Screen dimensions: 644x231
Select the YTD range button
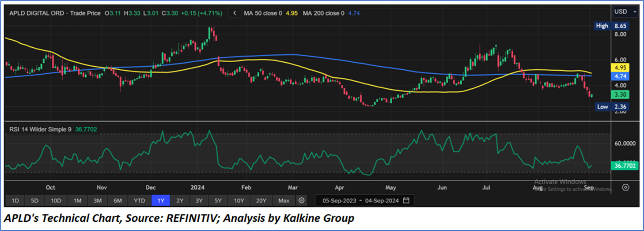pyautogui.click(x=139, y=201)
